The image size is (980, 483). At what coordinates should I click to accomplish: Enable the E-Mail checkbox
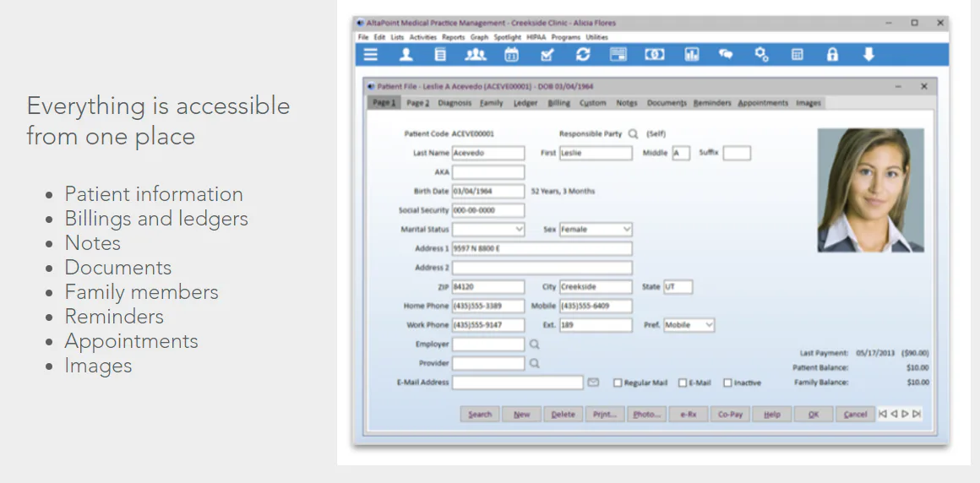coord(683,383)
